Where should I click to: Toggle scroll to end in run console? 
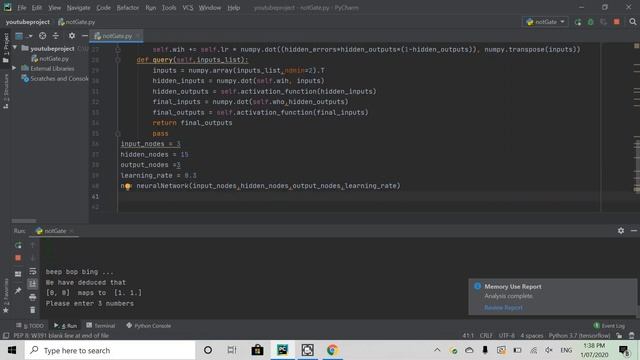tap(33, 284)
